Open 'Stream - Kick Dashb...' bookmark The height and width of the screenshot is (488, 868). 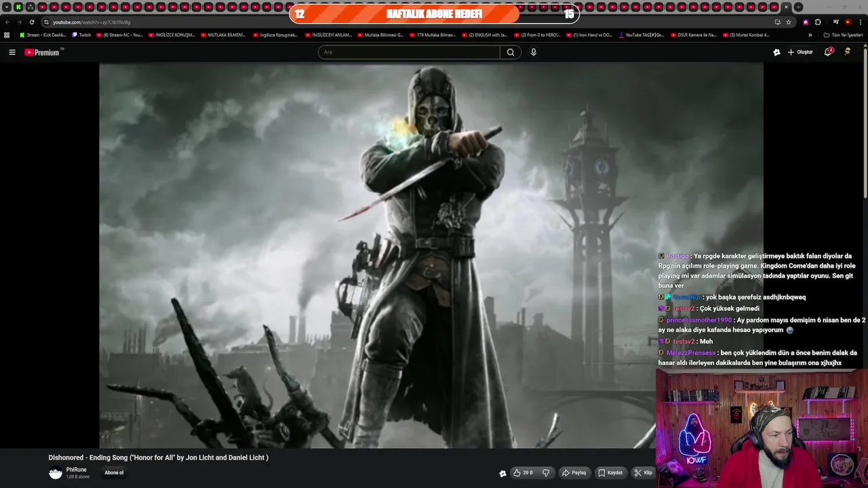click(43, 35)
